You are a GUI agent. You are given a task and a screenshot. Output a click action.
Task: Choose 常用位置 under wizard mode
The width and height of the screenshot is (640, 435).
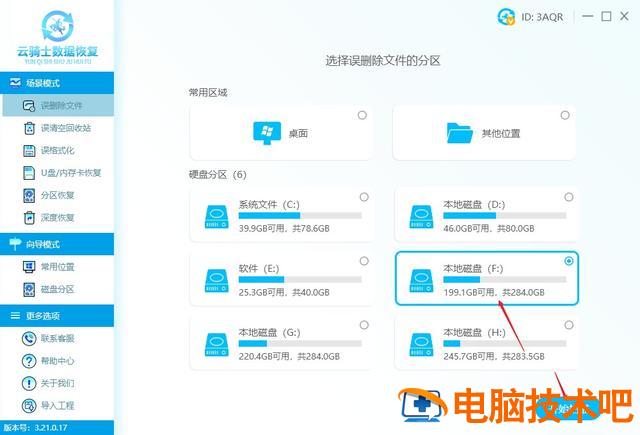tap(58, 267)
